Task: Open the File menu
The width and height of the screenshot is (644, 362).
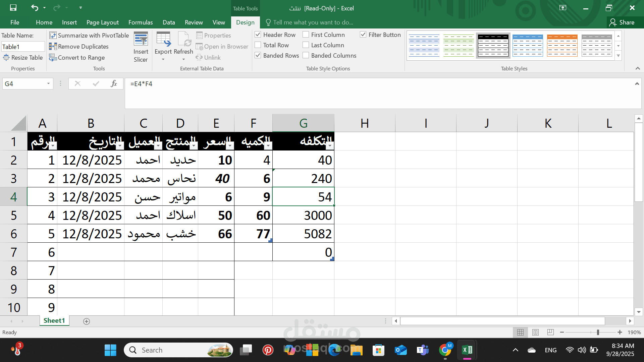Action: click(x=15, y=22)
